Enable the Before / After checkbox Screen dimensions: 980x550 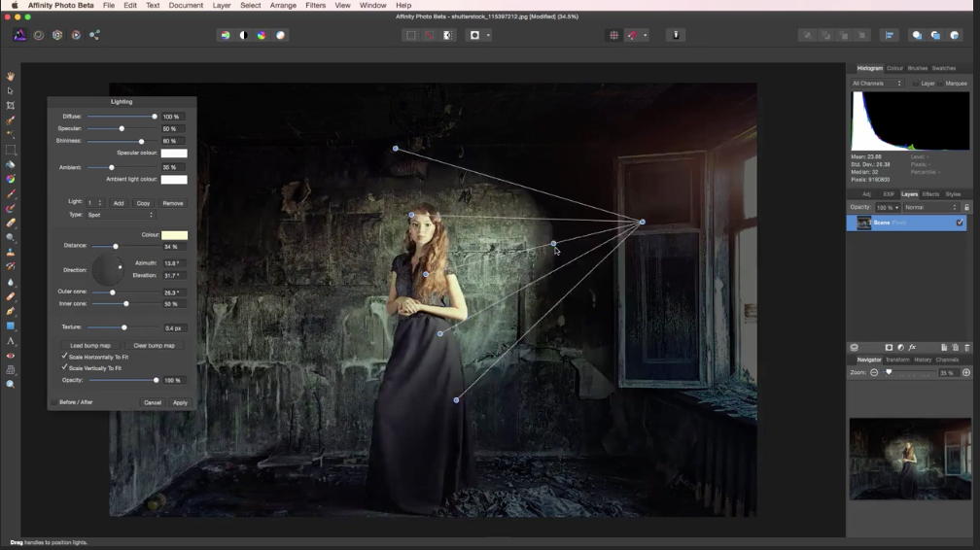coord(53,402)
